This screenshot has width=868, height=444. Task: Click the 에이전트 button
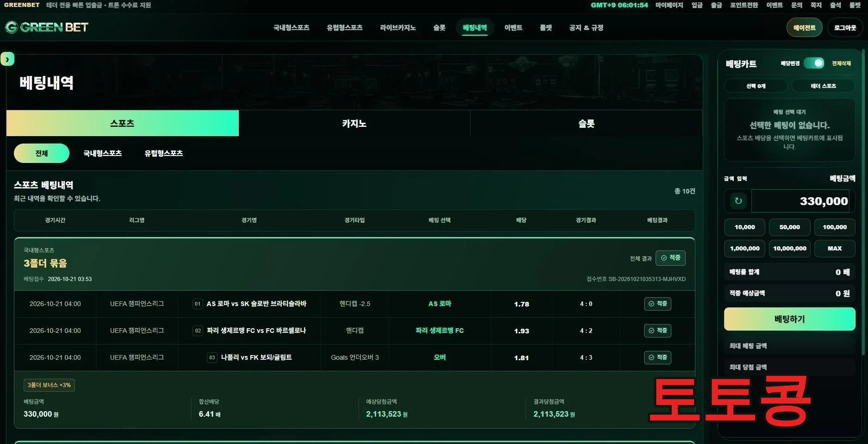click(804, 27)
